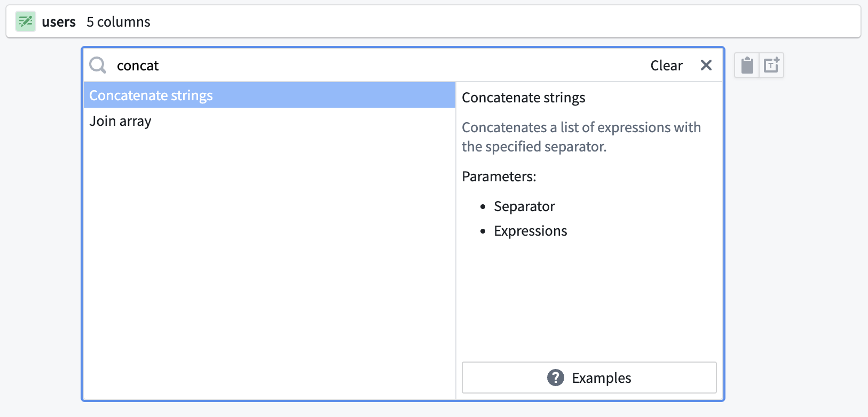Focus the search field containing concat
868x417 pixels.
coord(374,65)
